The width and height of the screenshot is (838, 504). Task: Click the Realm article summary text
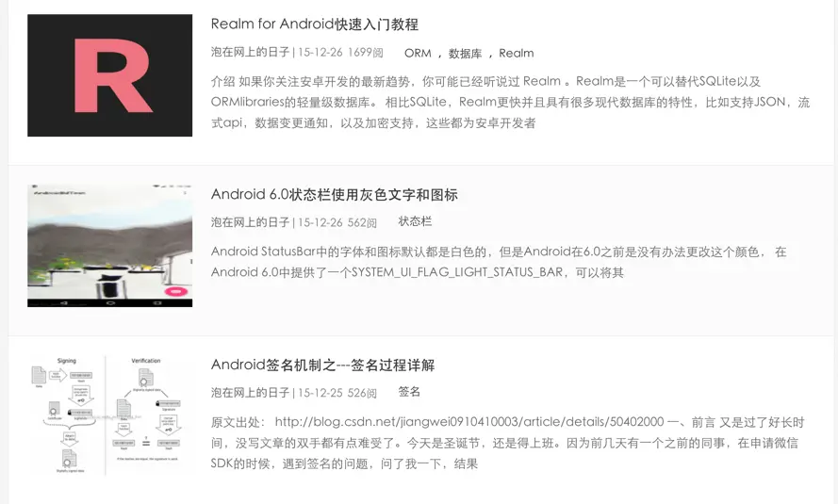pos(510,102)
